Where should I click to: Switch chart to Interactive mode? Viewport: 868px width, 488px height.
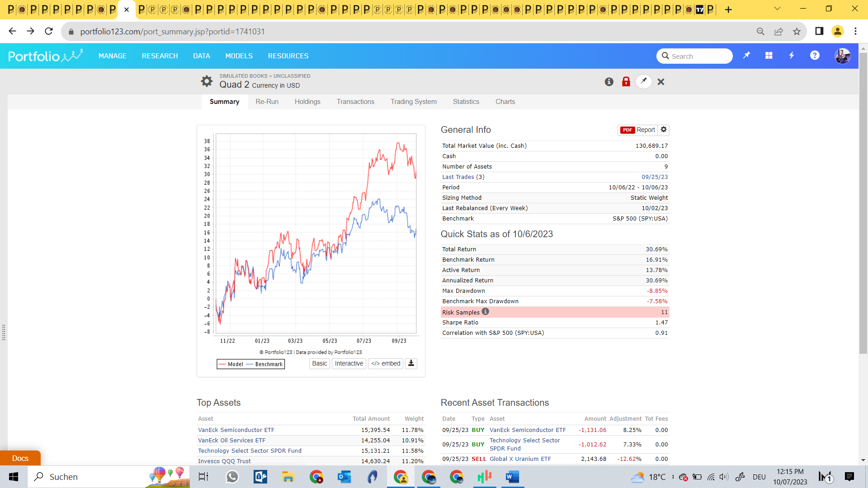pos(349,363)
